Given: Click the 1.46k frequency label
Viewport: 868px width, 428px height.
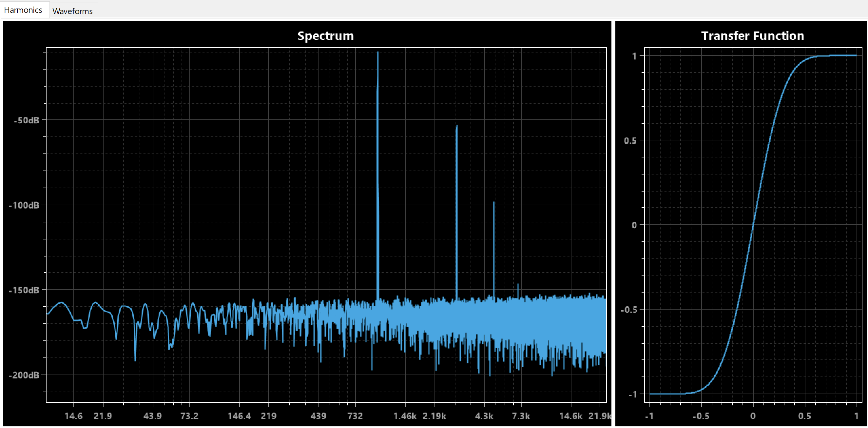Looking at the screenshot, I should [405, 416].
